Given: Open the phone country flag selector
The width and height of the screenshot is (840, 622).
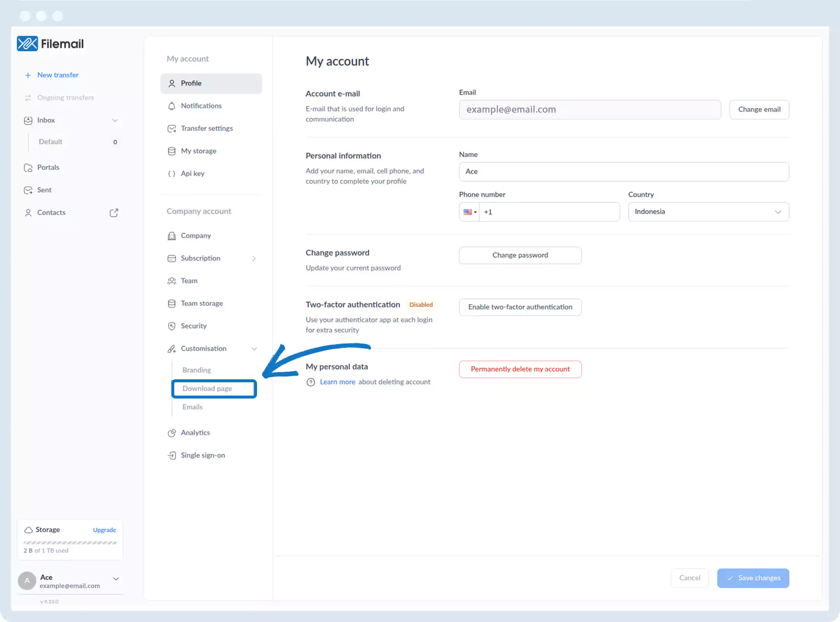Looking at the screenshot, I should click(470, 212).
